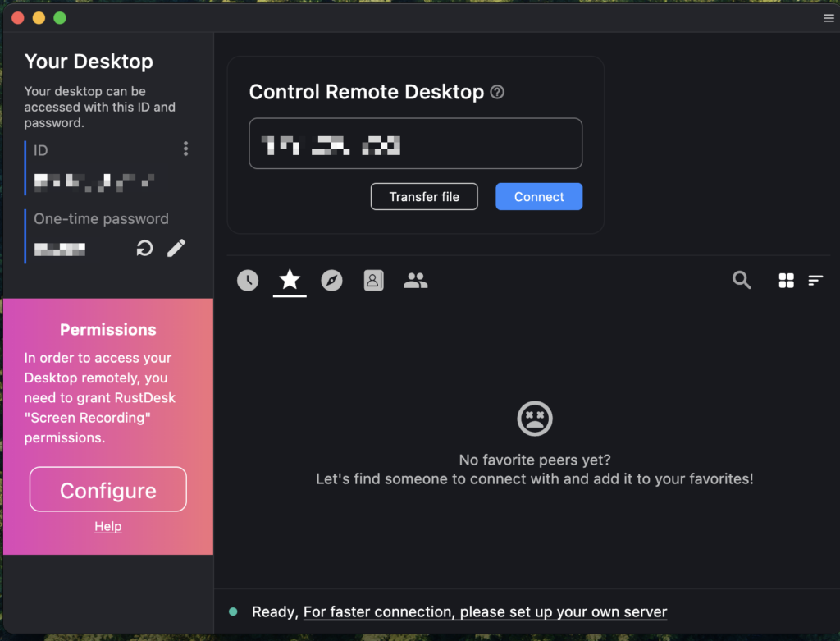Click the Transfer file button
The image size is (840, 641).
pyautogui.click(x=424, y=197)
